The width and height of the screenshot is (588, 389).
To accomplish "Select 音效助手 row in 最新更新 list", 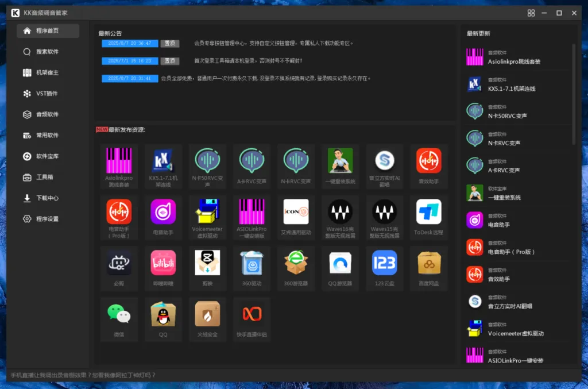I will [518, 275].
